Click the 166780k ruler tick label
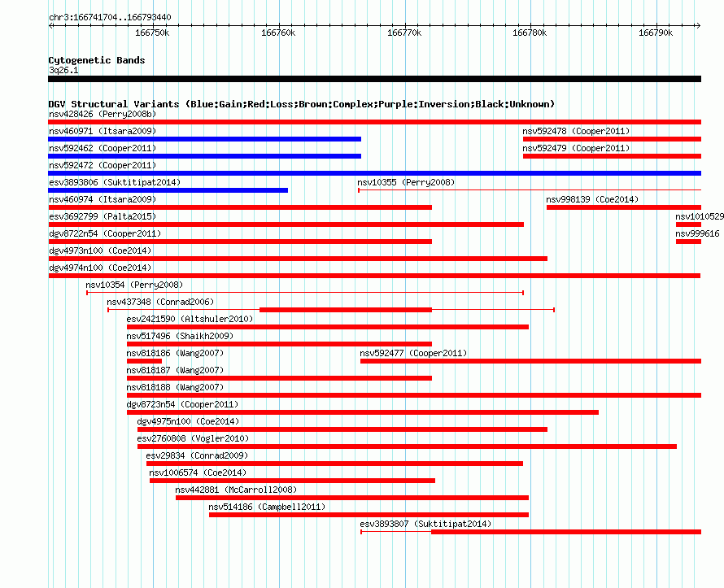 pyautogui.click(x=530, y=33)
